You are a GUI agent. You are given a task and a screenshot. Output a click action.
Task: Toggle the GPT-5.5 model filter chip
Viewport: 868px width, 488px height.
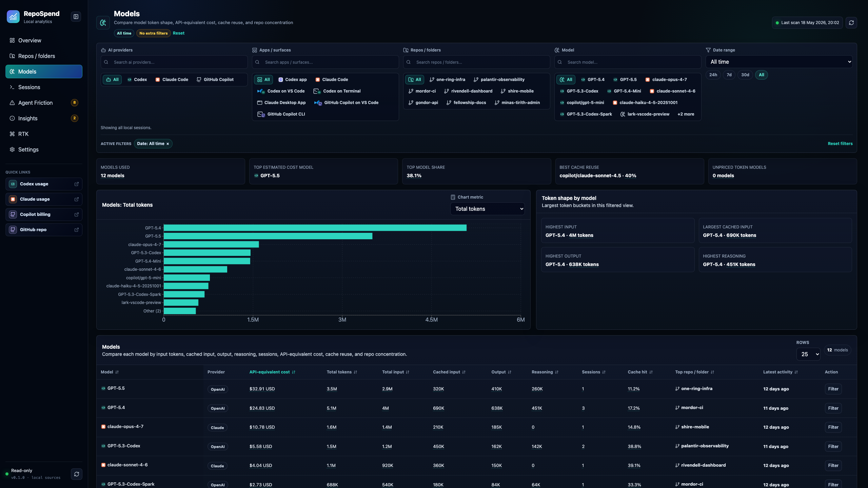coord(625,80)
